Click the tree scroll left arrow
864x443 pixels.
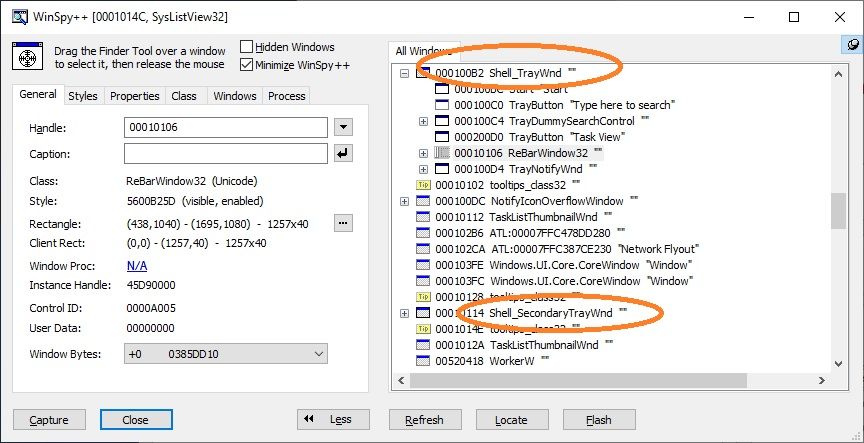(401, 380)
